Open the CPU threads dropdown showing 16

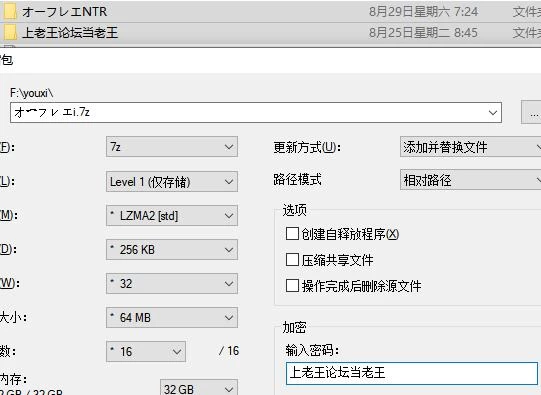click(x=146, y=352)
